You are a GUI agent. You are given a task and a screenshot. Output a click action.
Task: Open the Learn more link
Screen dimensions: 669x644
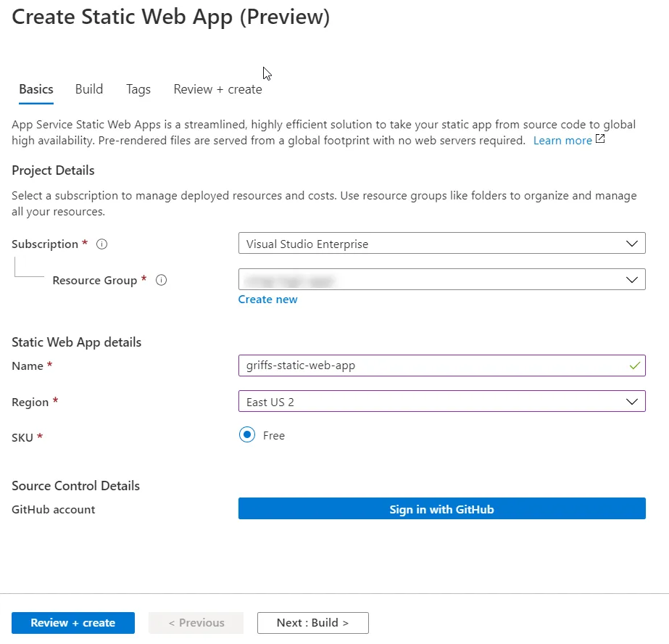[x=562, y=141]
